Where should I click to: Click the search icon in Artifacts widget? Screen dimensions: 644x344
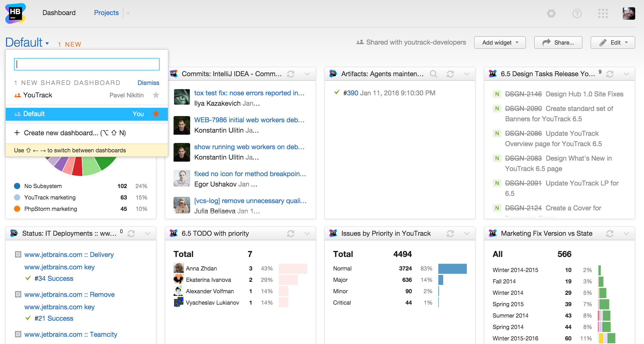coord(433,74)
